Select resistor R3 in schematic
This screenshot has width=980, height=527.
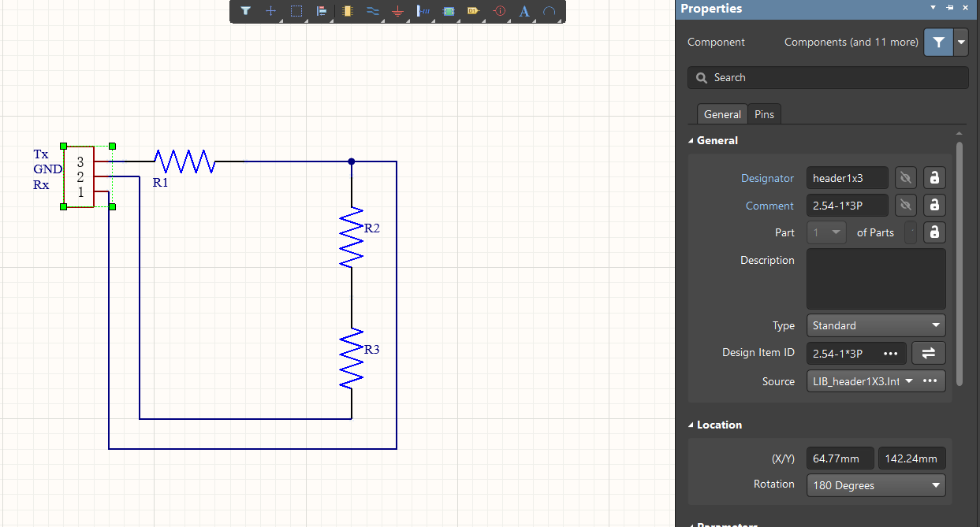pyautogui.click(x=352, y=358)
